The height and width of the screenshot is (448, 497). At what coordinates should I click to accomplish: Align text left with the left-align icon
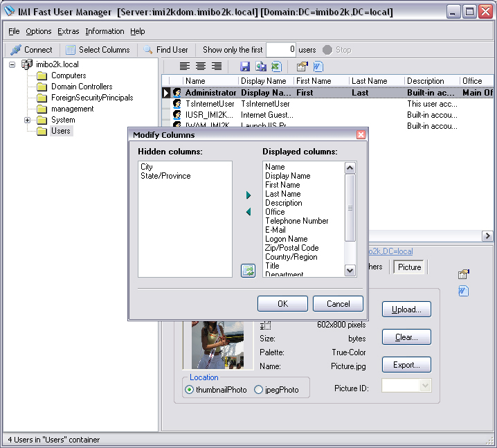coord(185,66)
